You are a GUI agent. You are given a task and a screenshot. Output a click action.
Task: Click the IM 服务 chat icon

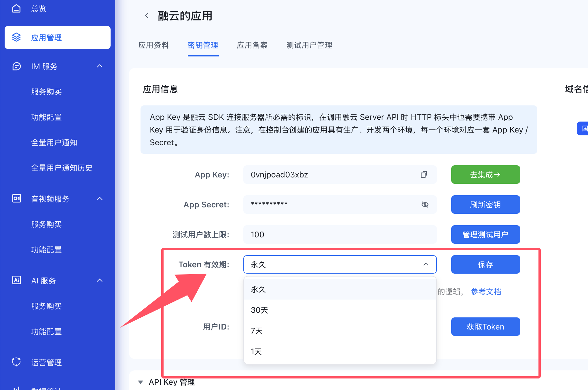click(16, 66)
